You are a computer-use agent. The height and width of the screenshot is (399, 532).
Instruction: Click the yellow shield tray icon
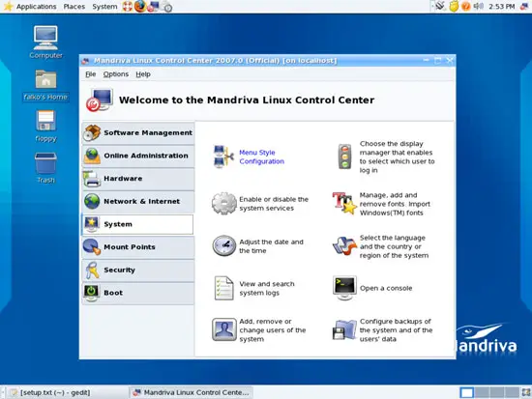click(x=454, y=6)
